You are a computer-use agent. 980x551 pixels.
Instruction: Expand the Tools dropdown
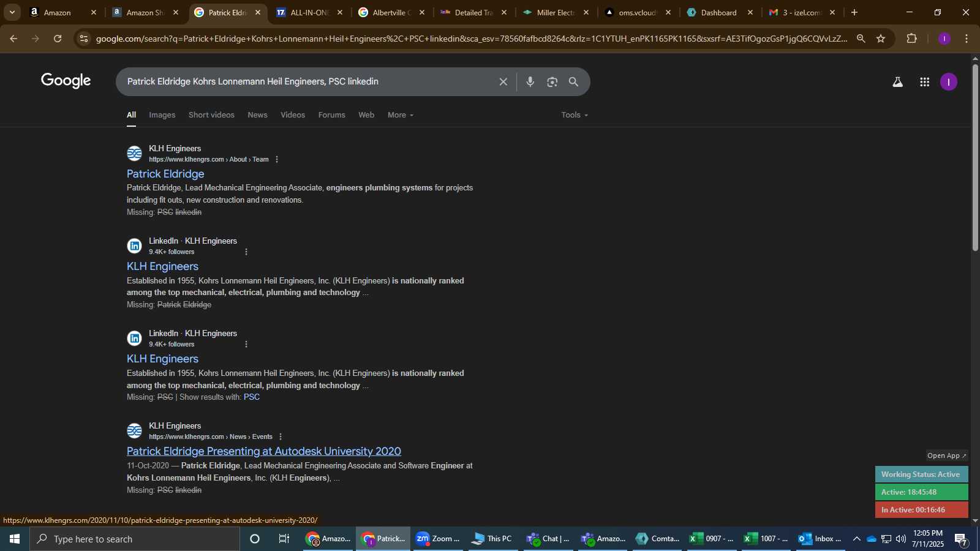point(575,115)
